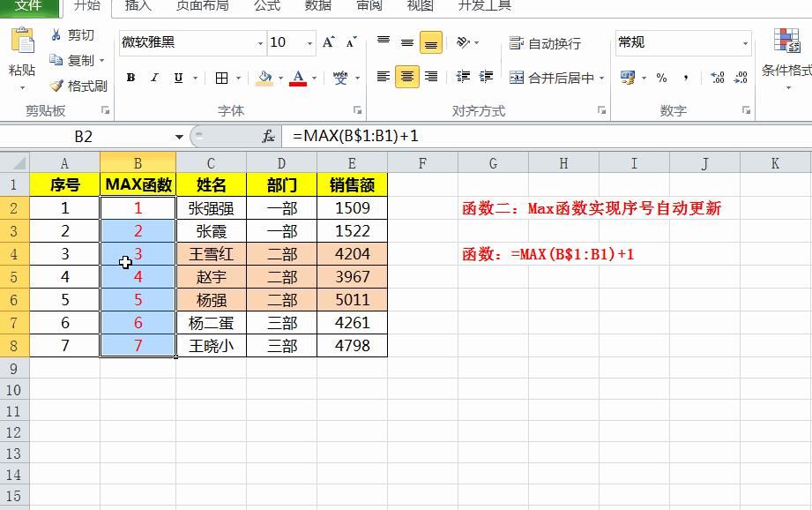Decrease font size with small A icon
The image size is (812, 510).
352,42
